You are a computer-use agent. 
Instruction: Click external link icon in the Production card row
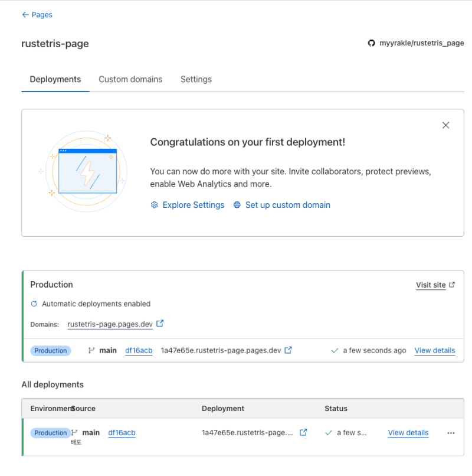tap(289, 350)
